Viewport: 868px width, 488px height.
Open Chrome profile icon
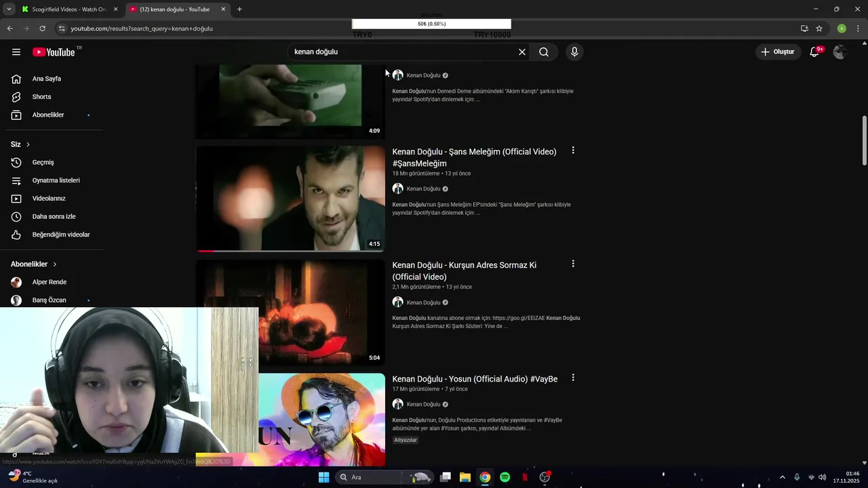coord(842,28)
